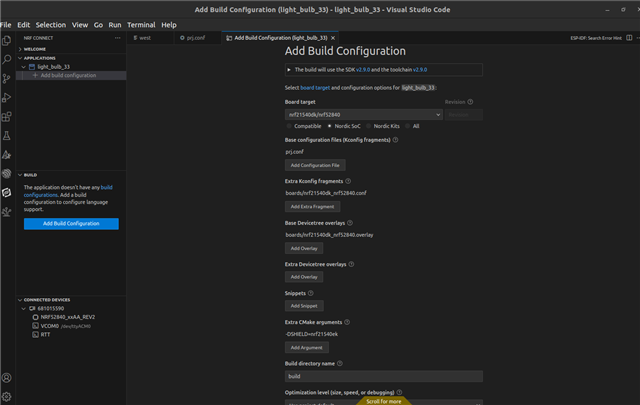Open the Board target dropdown
The height and width of the screenshot is (405, 640).
click(x=363, y=115)
